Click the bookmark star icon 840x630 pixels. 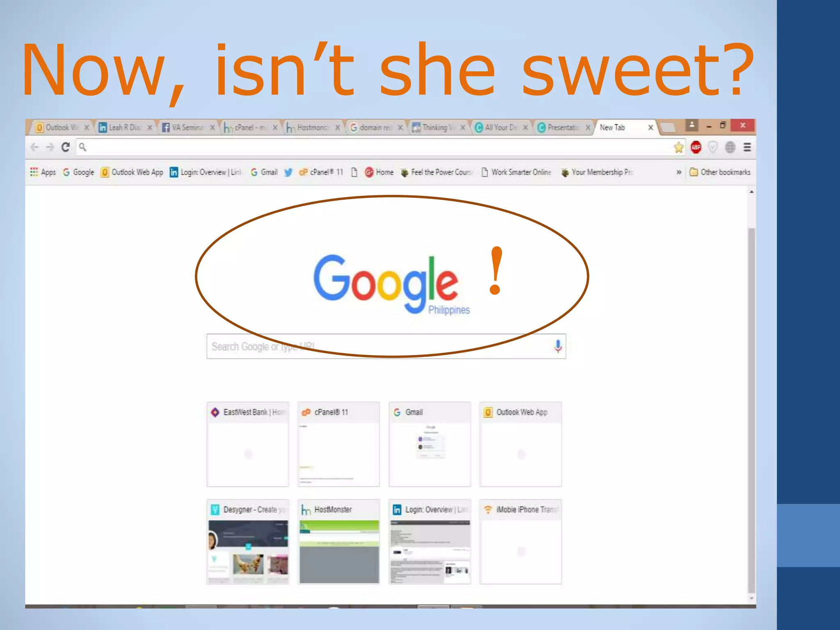tap(679, 147)
